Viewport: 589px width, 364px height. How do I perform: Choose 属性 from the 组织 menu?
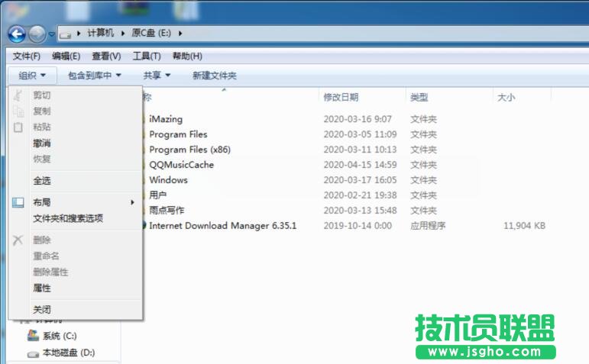point(86,288)
